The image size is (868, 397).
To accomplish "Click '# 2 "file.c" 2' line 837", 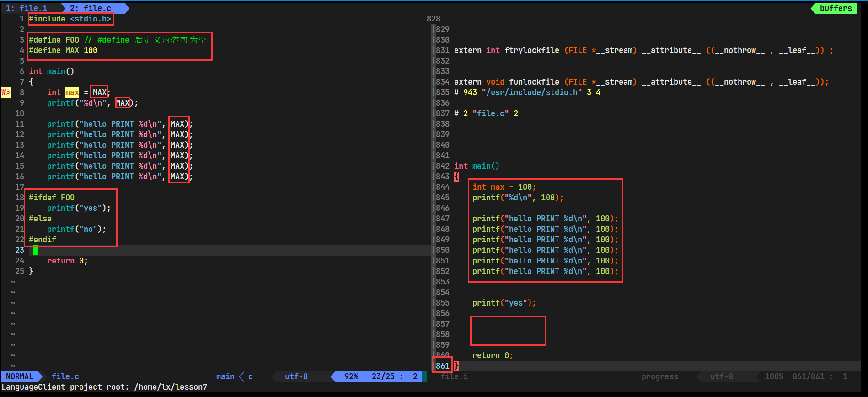I will coord(486,113).
